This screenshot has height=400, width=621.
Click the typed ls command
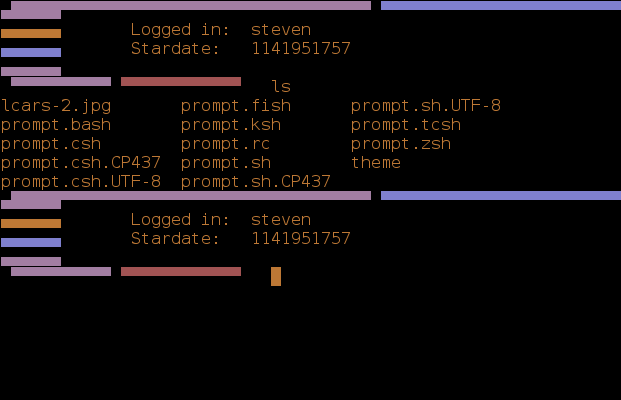[x=281, y=87]
